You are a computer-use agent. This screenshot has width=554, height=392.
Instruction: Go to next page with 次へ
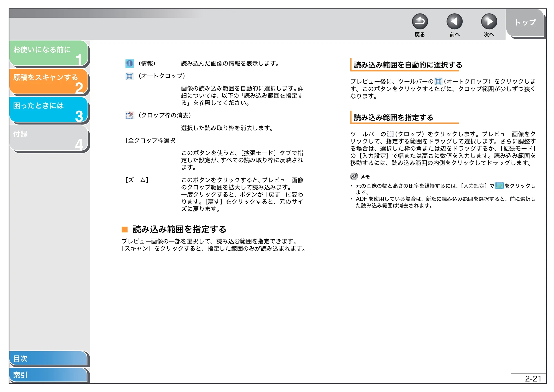coord(489,22)
